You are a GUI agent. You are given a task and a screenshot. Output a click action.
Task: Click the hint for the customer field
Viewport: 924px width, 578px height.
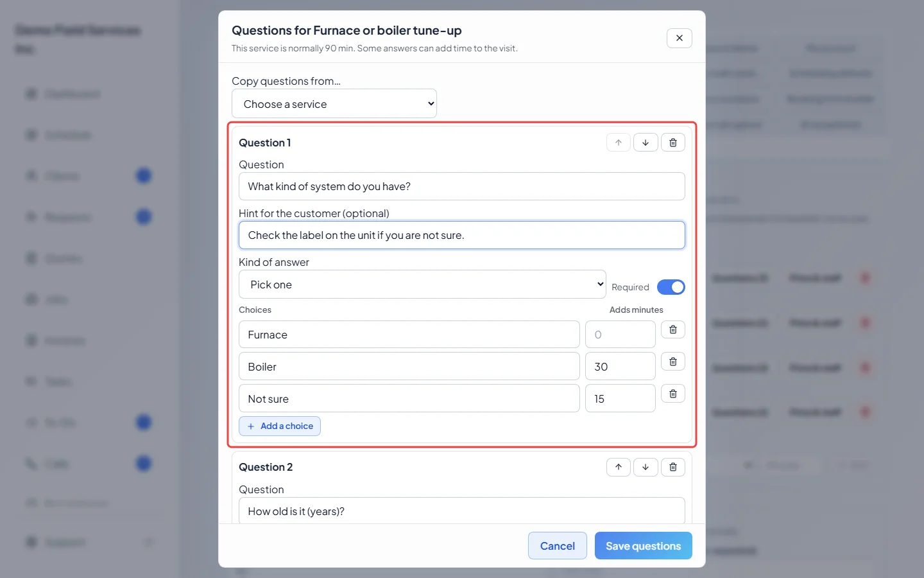[x=462, y=235]
